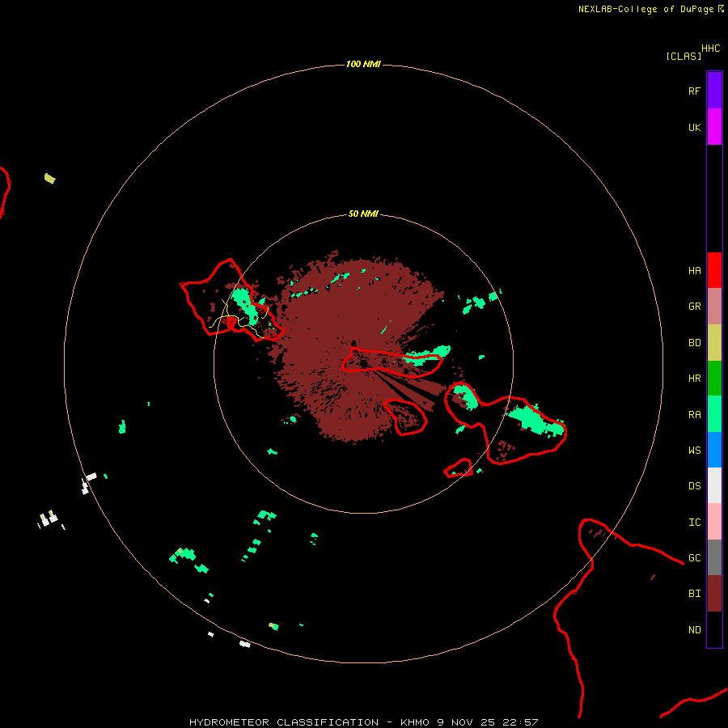Click the ND black legend swatch
Screen dimensions: 728x728
[714, 629]
